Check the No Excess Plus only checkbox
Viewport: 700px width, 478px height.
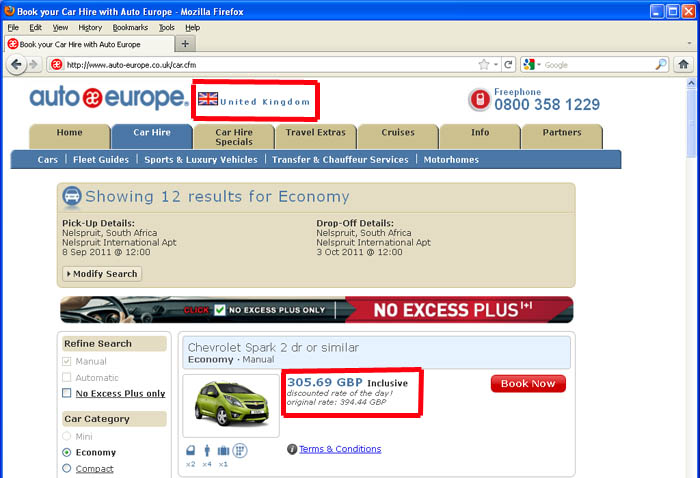pyautogui.click(x=67, y=393)
